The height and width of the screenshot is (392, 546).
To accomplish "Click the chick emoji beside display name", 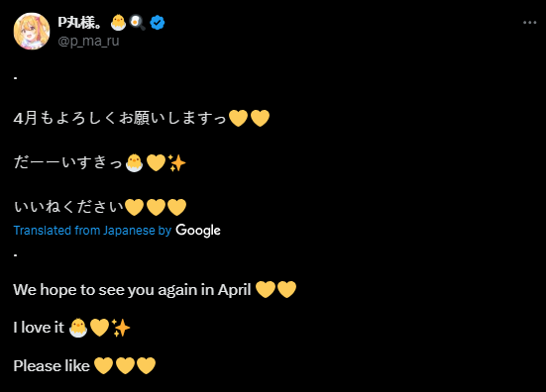I will pyautogui.click(x=118, y=22).
